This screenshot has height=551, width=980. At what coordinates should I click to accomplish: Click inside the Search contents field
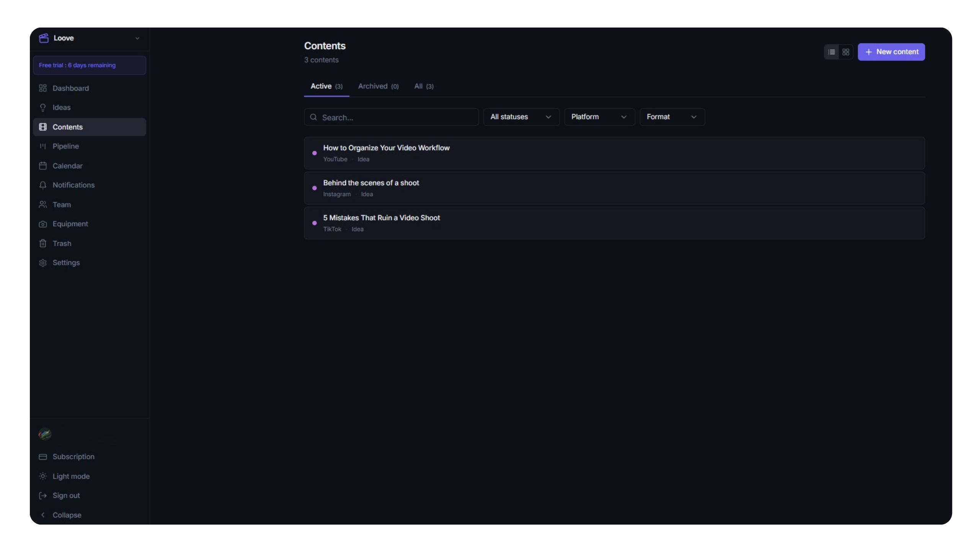[x=390, y=117]
